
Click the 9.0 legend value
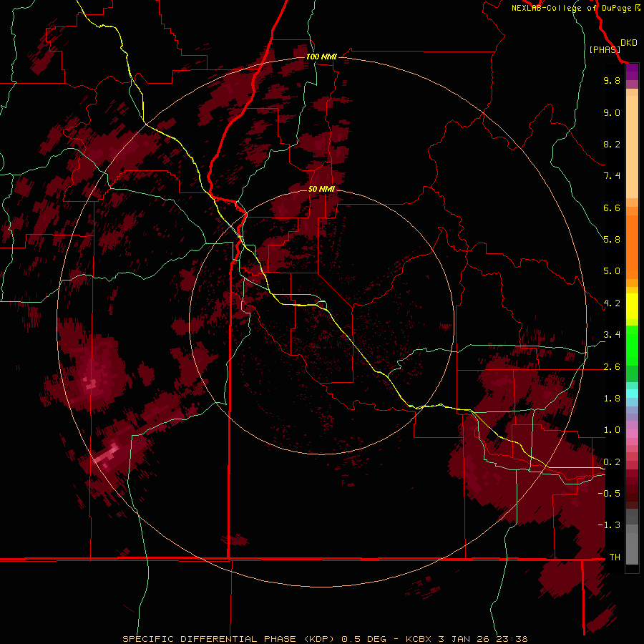(x=612, y=112)
